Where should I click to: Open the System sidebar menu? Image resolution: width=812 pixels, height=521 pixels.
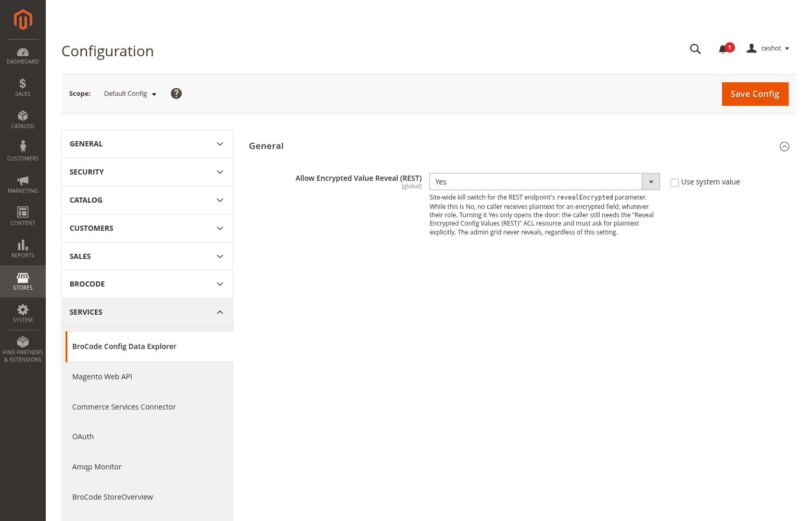click(x=23, y=314)
